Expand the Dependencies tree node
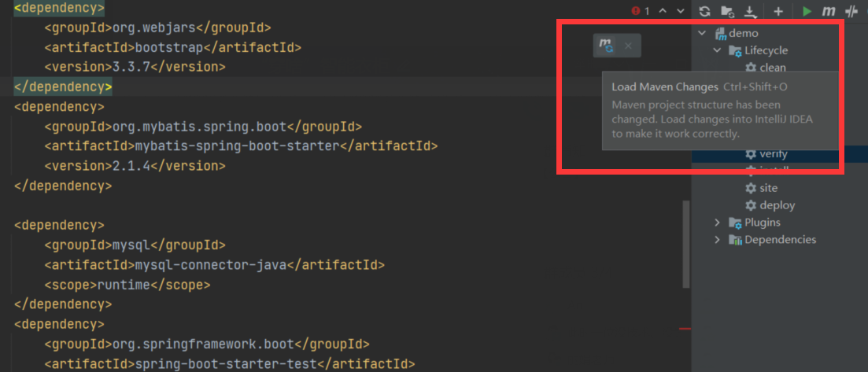This screenshot has height=372, width=868. [718, 240]
